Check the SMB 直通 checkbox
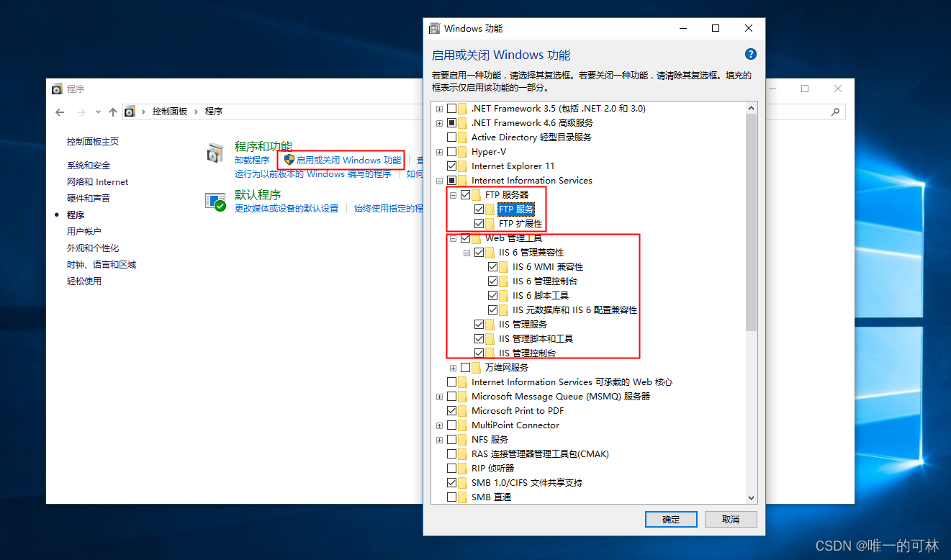 point(452,497)
